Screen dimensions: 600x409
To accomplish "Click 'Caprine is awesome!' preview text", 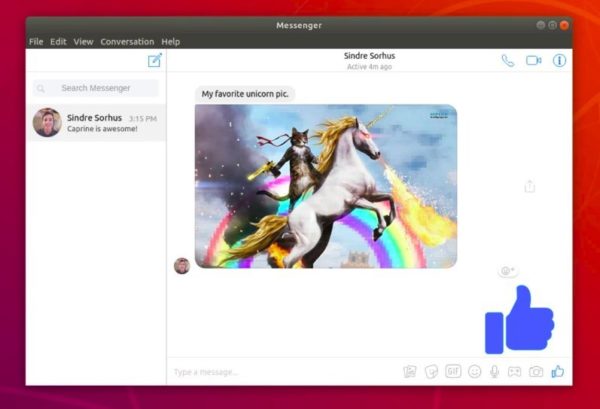I will (102, 129).
